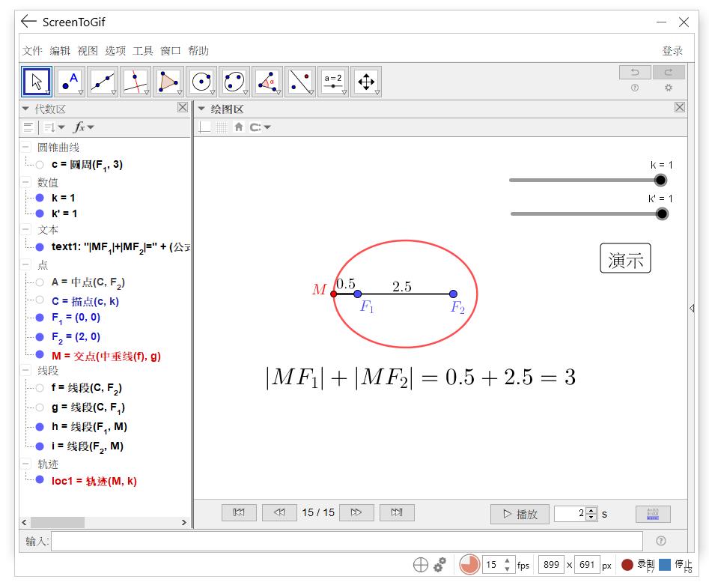
Task: Select the Perpendicular line tool
Action: (x=136, y=81)
